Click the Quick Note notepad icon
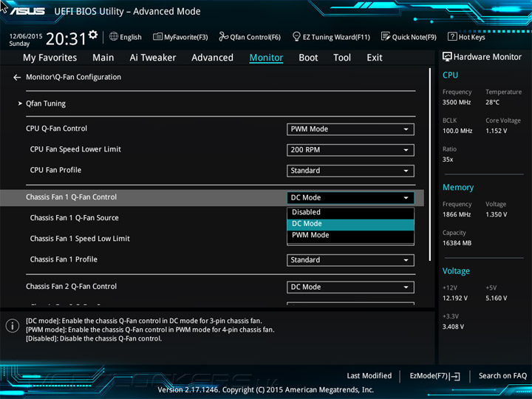Viewport: 532px width, 399px height. pos(386,36)
